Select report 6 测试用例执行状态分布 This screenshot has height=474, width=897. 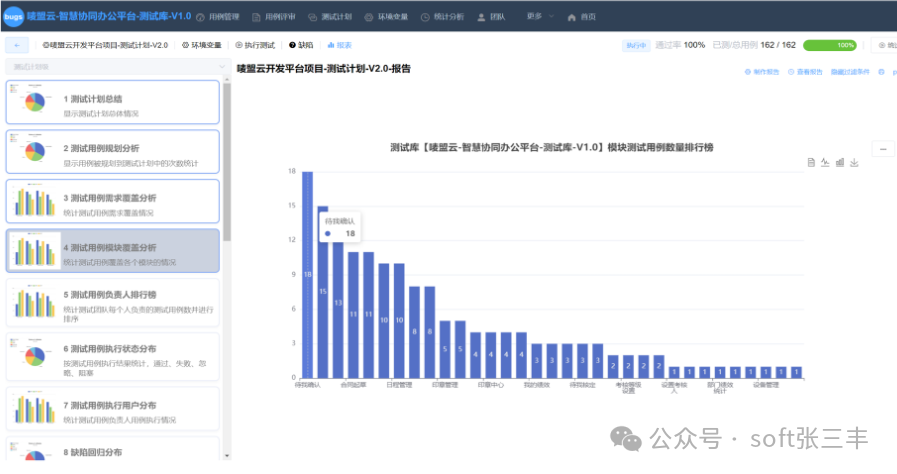tap(112, 355)
